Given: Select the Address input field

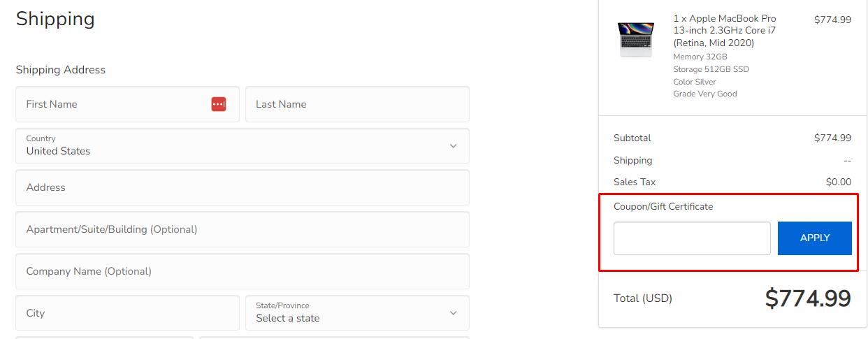Looking at the screenshot, I should click(x=243, y=187).
